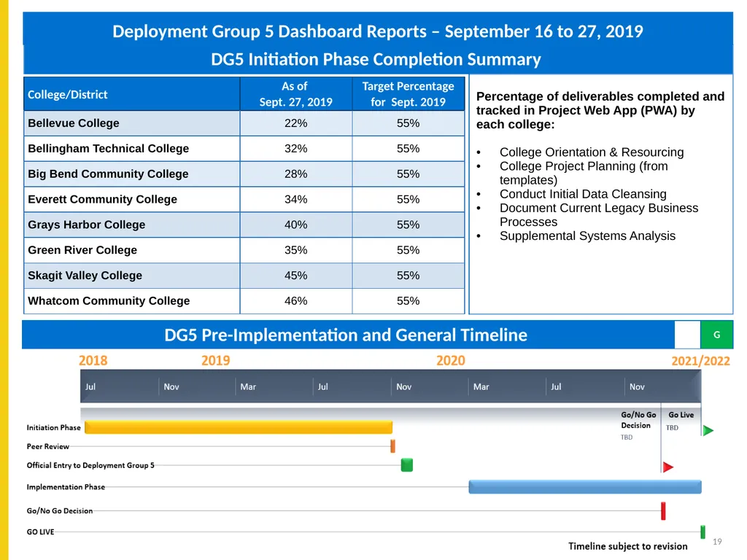Viewport: 747px width, 560px height.
Task: Click the Deployment Group 5 Dashboard Reports title
Action: 377,31
